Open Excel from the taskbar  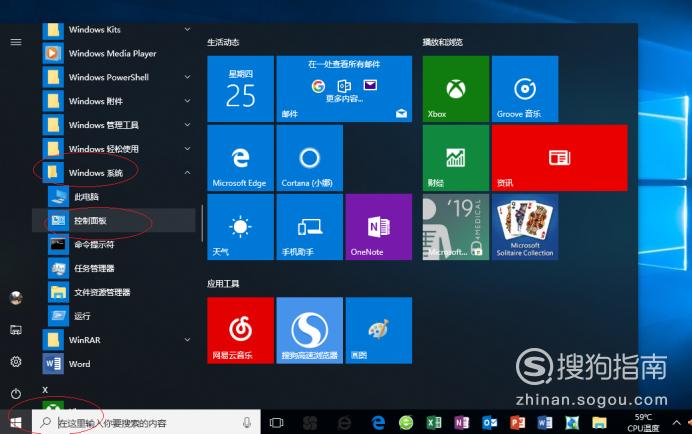[434, 423]
